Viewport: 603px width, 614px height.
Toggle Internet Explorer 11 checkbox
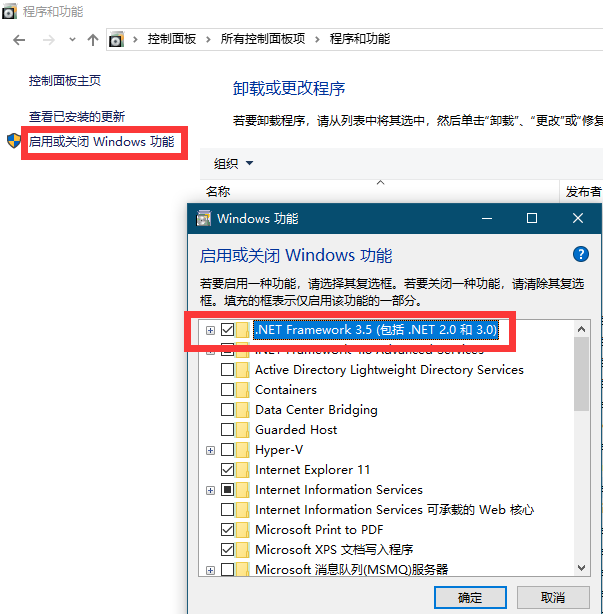point(227,469)
